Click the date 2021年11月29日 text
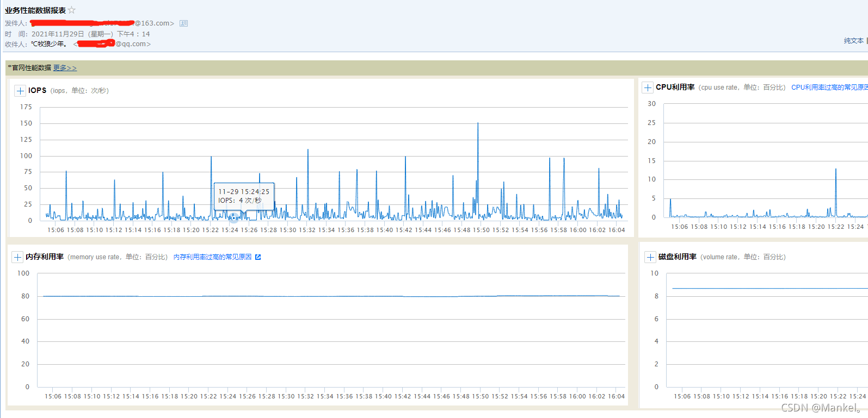 point(58,34)
